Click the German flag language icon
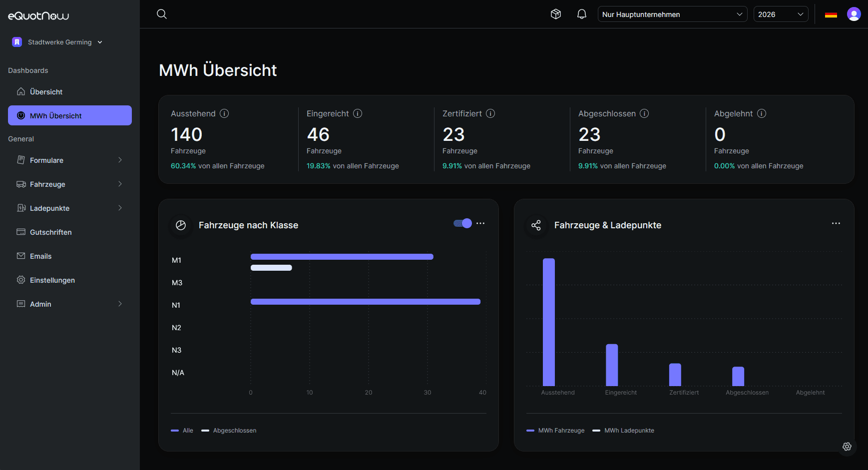The height and width of the screenshot is (470, 868). click(831, 14)
